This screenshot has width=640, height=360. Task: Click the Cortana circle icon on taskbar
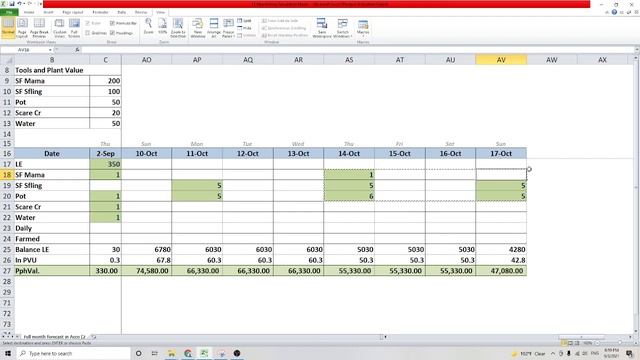[139, 353]
